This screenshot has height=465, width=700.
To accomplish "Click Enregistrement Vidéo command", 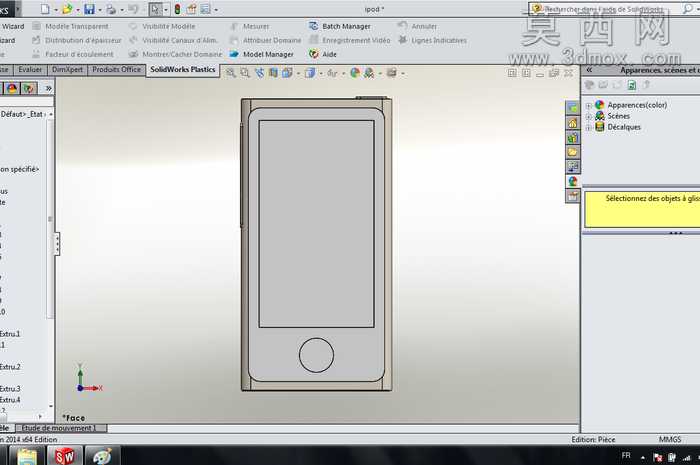I will (350, 40).
